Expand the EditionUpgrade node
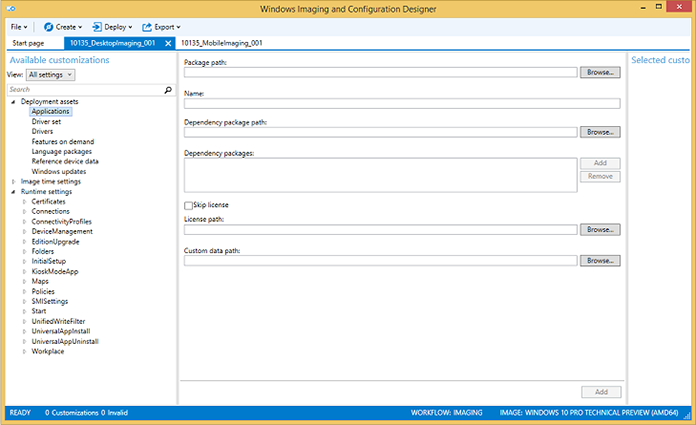 [24, 242]
